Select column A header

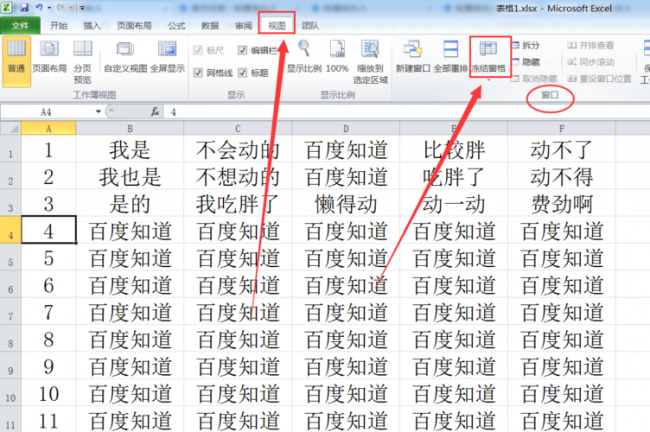(49, 129)
